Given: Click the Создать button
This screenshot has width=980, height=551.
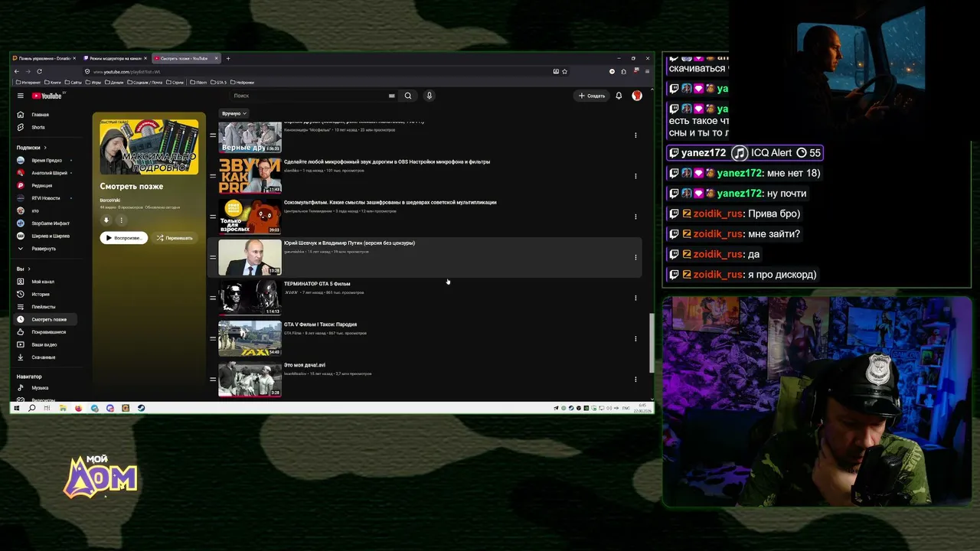Looking at the screenshot, I should coord(592,96).
